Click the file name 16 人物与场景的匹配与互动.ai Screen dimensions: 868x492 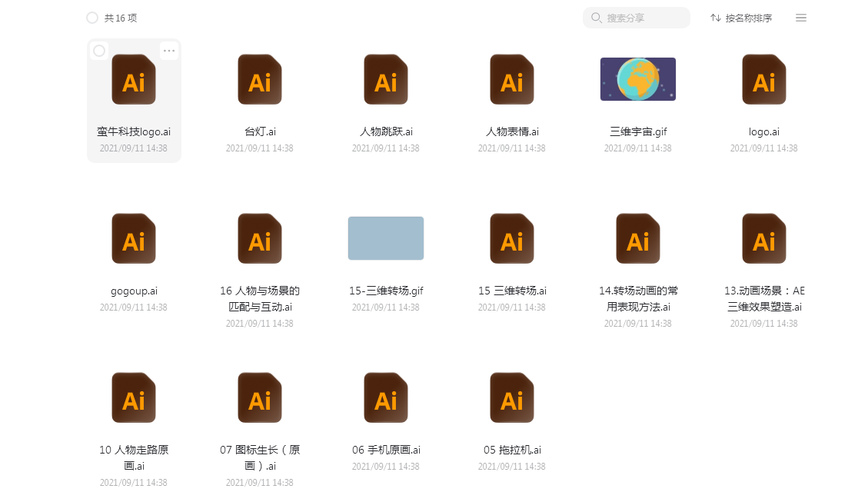point(260,299)
